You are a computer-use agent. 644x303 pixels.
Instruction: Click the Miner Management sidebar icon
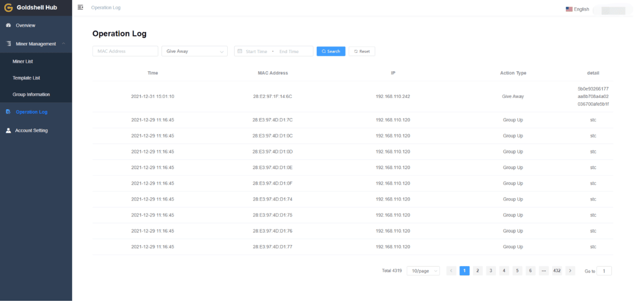8,44
